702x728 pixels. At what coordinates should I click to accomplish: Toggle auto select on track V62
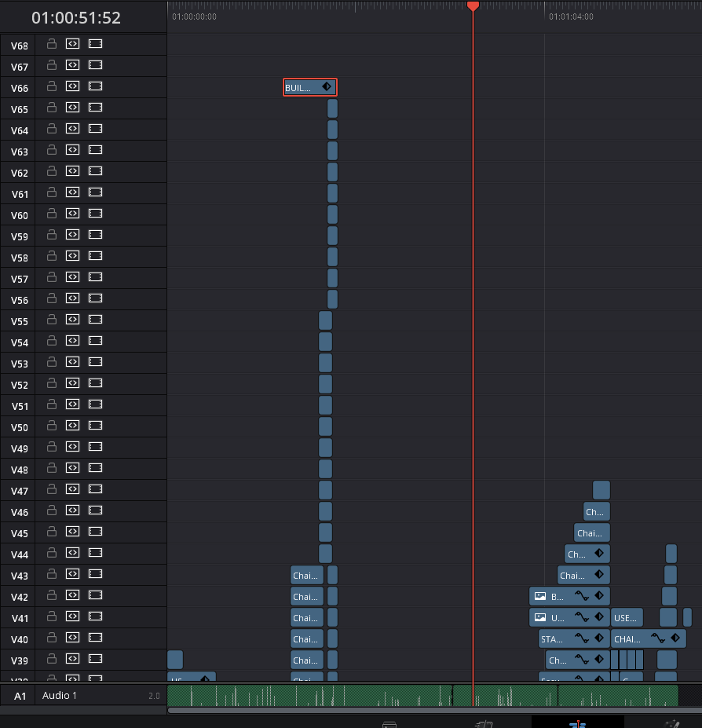point(72,171)
